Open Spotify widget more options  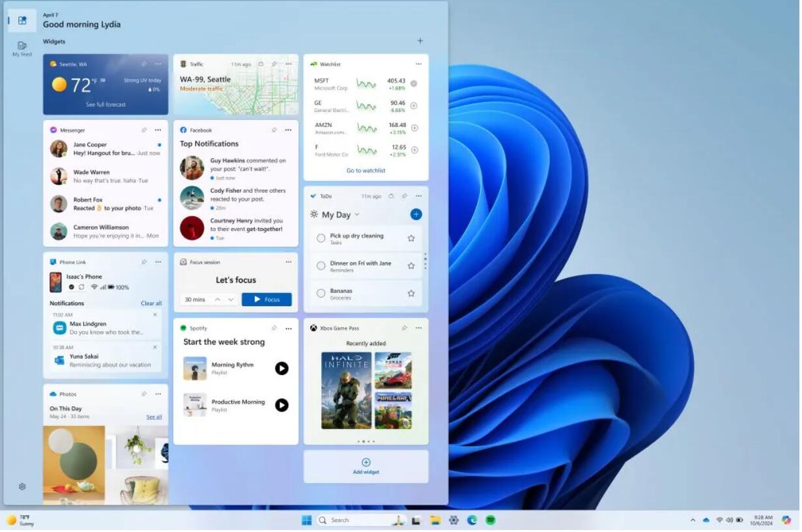289,329
